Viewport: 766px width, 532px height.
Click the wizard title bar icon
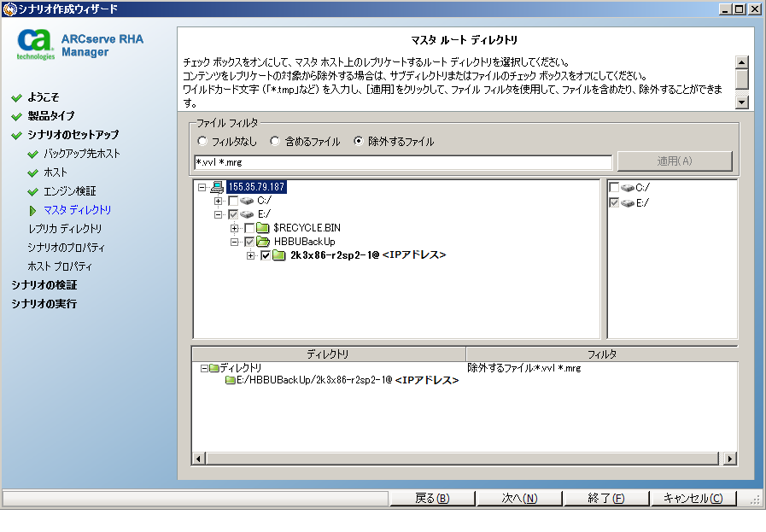point(9,9)
